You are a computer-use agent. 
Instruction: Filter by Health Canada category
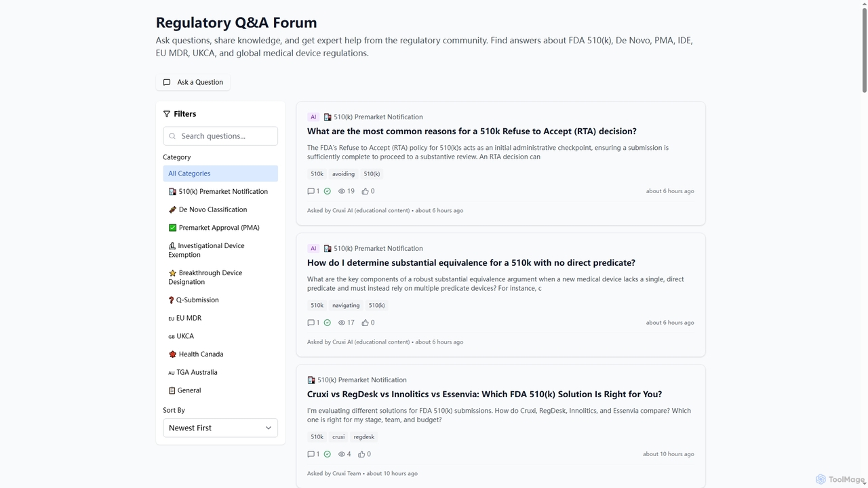[x=220, y=354]
